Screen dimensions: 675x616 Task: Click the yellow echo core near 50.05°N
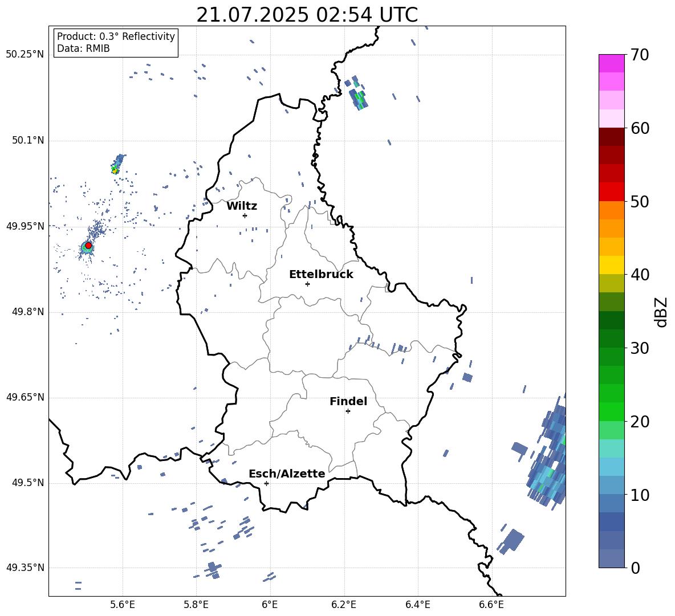tap(115, 170)
